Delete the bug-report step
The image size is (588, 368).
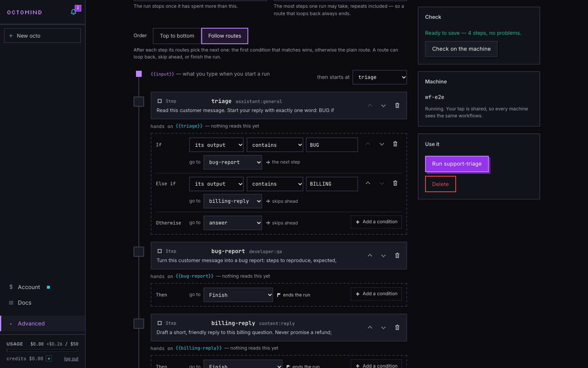tap(397, 256)
